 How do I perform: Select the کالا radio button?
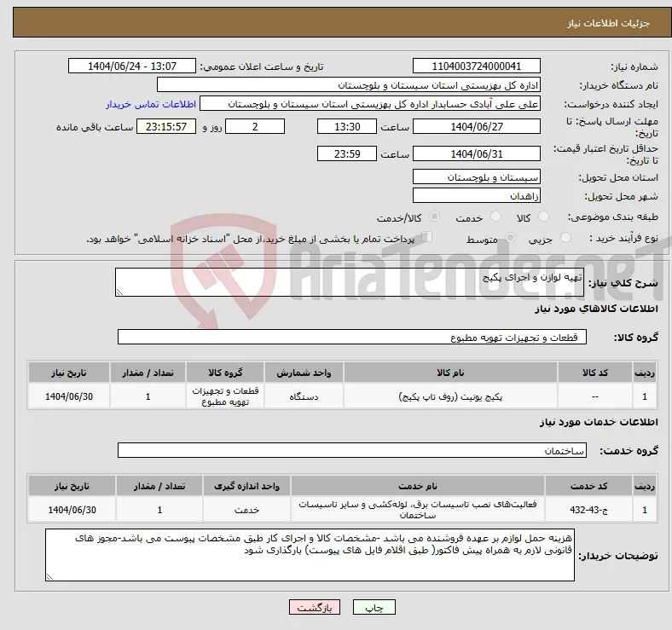click(x=543, y=217)
